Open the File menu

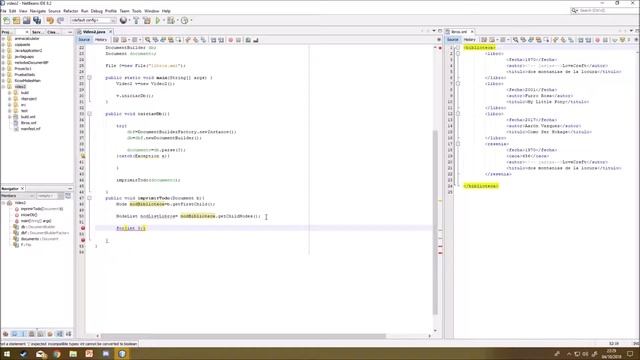(3, 11)
